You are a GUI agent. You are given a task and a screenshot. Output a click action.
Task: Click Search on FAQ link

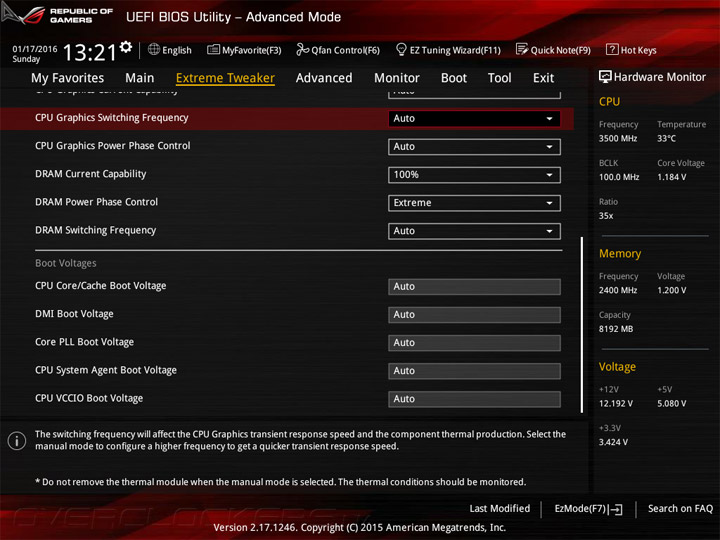680,509
